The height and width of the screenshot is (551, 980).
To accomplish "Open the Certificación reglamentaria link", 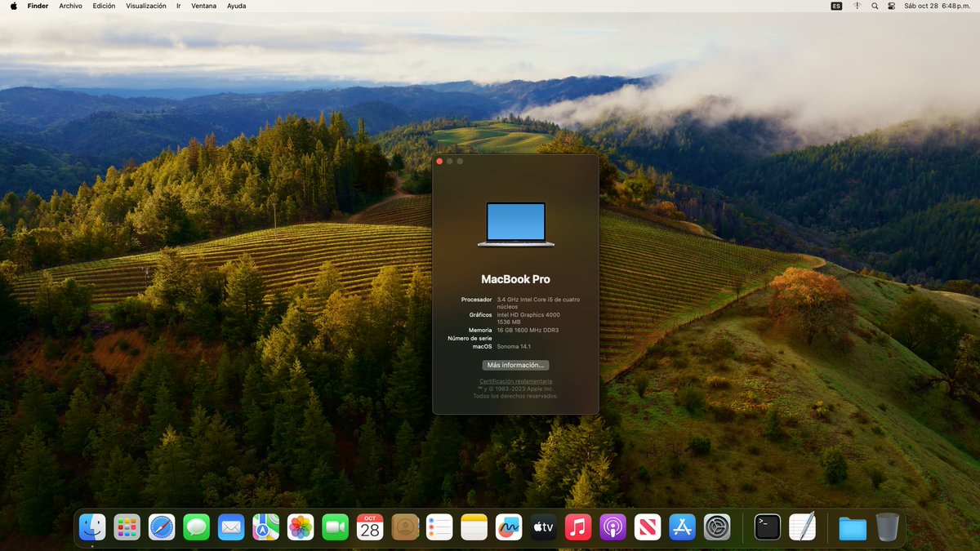I will pos(515,382).
